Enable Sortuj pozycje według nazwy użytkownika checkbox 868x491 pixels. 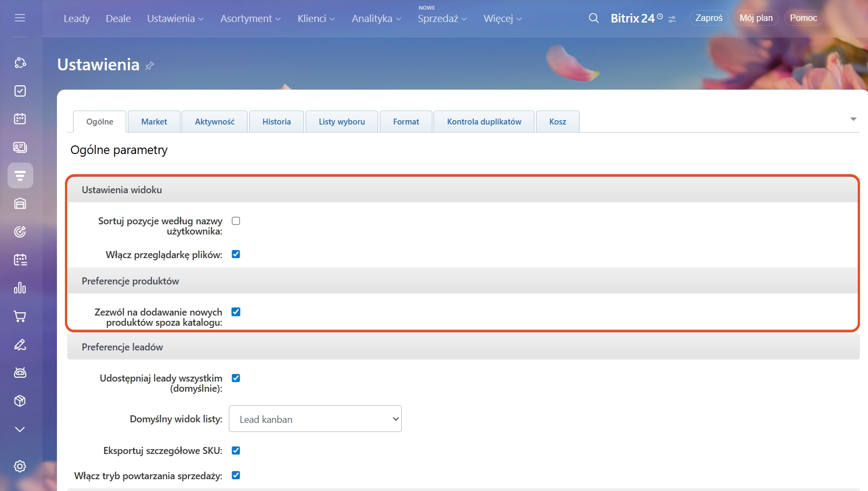(236, 221)
